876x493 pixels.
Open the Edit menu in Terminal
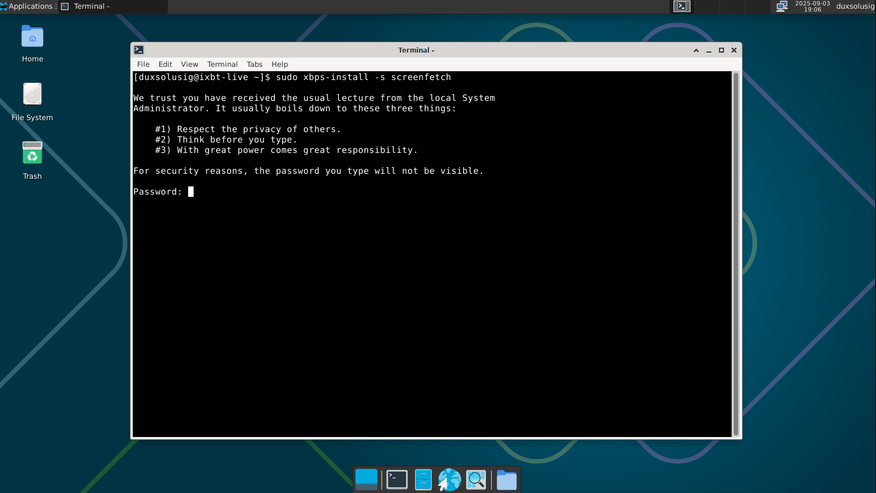point(165,64)
